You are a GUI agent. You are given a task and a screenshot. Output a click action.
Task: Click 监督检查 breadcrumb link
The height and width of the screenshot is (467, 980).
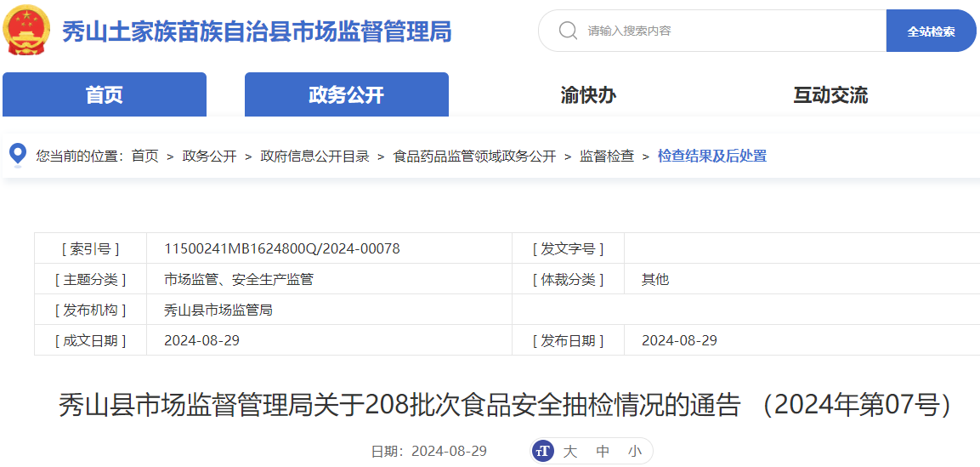point(607,156)
